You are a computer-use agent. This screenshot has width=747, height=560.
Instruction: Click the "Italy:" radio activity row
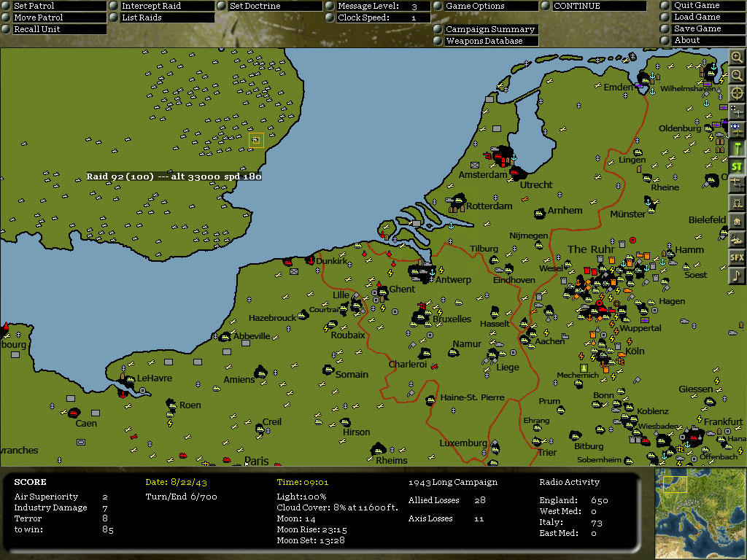[570, 522]
